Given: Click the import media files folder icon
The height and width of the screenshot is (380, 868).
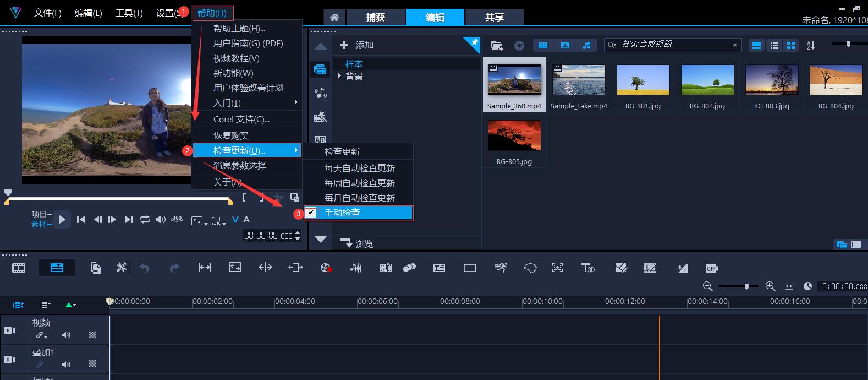Looking at the screenshot, I should tap(497, 45).
